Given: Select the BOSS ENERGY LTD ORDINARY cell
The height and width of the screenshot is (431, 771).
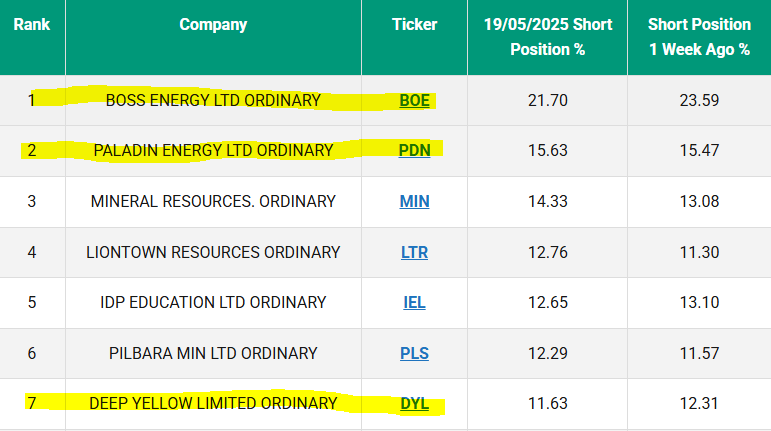Looking at the screenshot, I should click(x=213, y=100).
